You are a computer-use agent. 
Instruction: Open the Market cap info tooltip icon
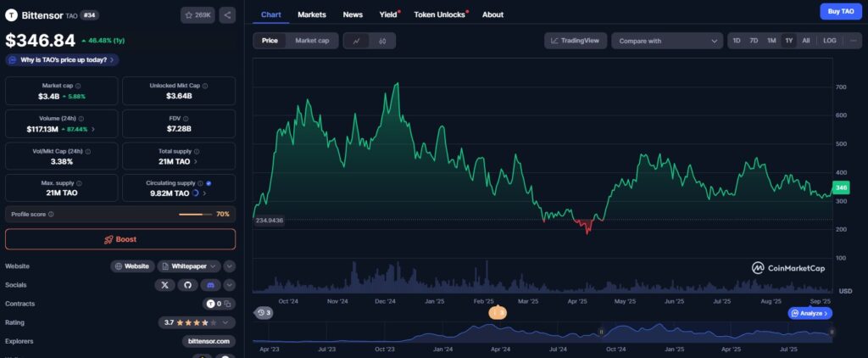[x=78, y=86]
